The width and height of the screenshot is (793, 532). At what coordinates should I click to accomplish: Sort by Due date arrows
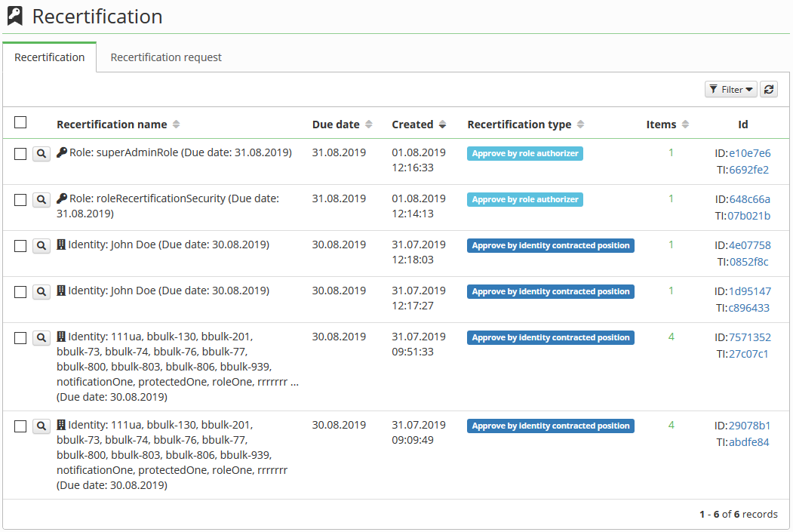click(369, 125)
